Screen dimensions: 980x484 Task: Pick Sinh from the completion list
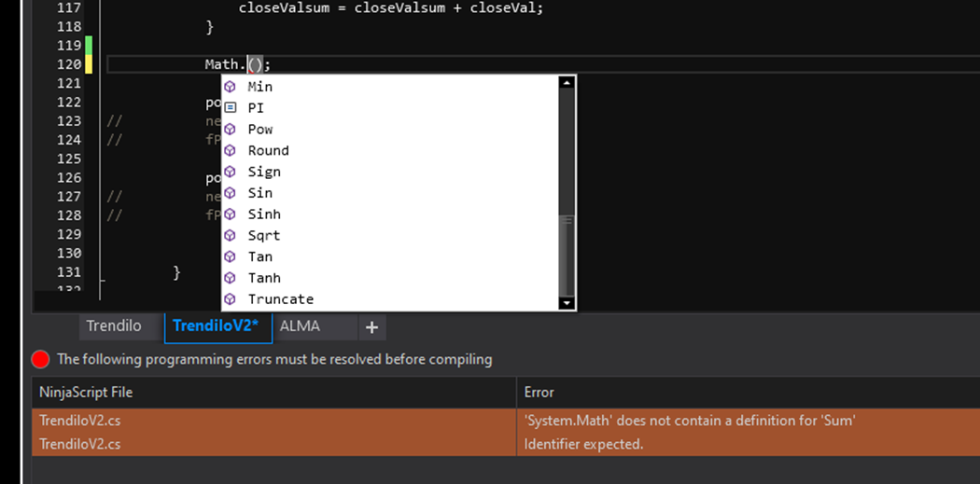pyautogui.click(x=264, y=214)
